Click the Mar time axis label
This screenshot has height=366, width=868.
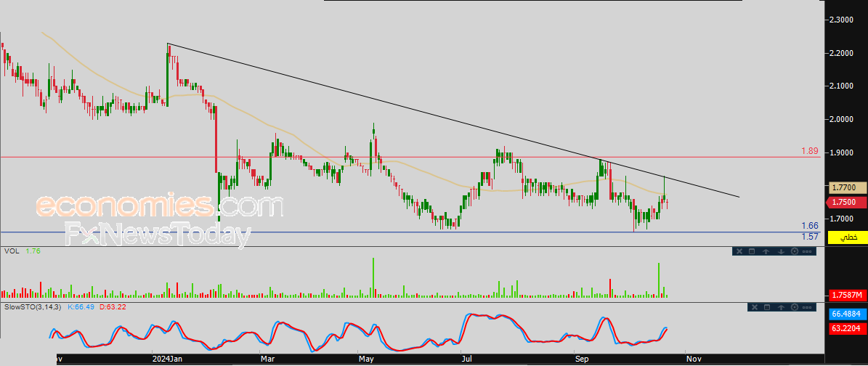coord(267,359)
